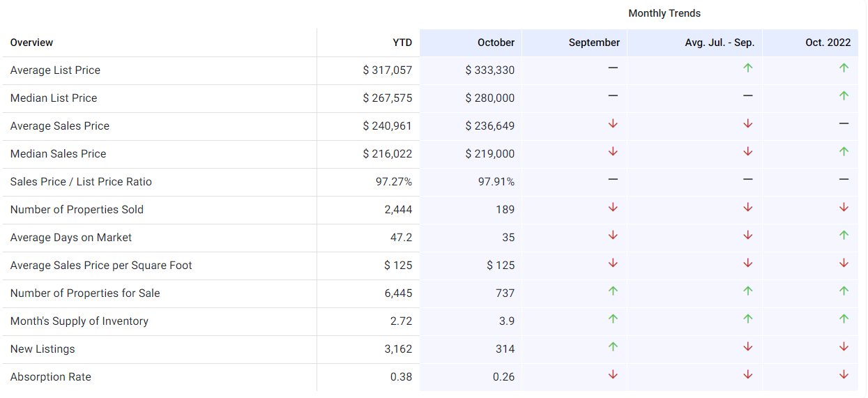
Task: Click green up arrow for Average Days on Market Oct. 2022
Action: coord(844,236)
